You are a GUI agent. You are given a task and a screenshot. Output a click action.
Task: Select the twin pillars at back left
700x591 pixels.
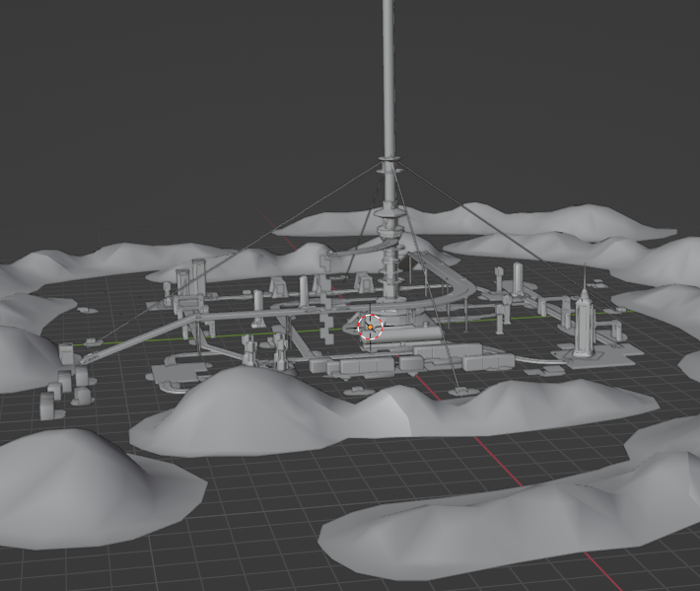(x=197, y=276)
